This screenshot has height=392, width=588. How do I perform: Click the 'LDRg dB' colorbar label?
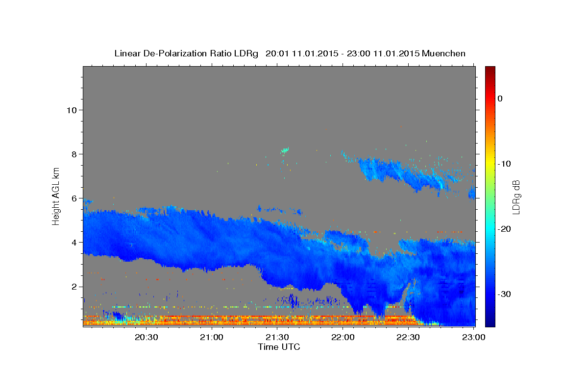[x=516, y=197]
